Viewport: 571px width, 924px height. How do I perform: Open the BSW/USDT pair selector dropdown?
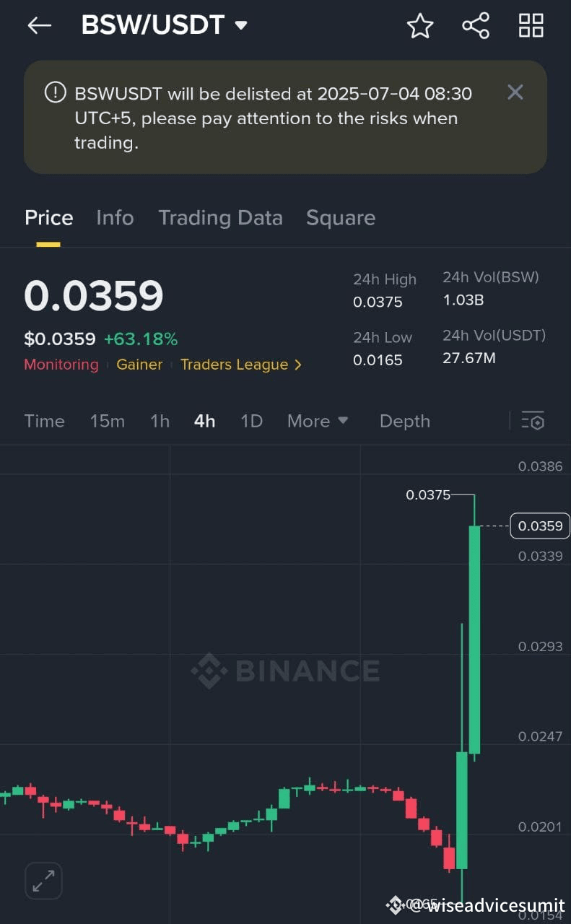click(x=241, y=26)
